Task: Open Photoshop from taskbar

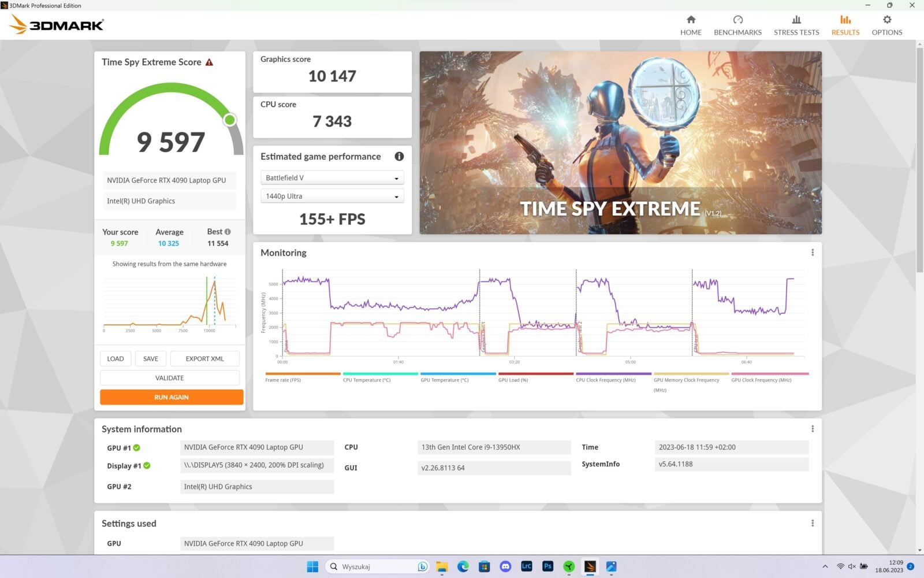Action: pos(547,566)
